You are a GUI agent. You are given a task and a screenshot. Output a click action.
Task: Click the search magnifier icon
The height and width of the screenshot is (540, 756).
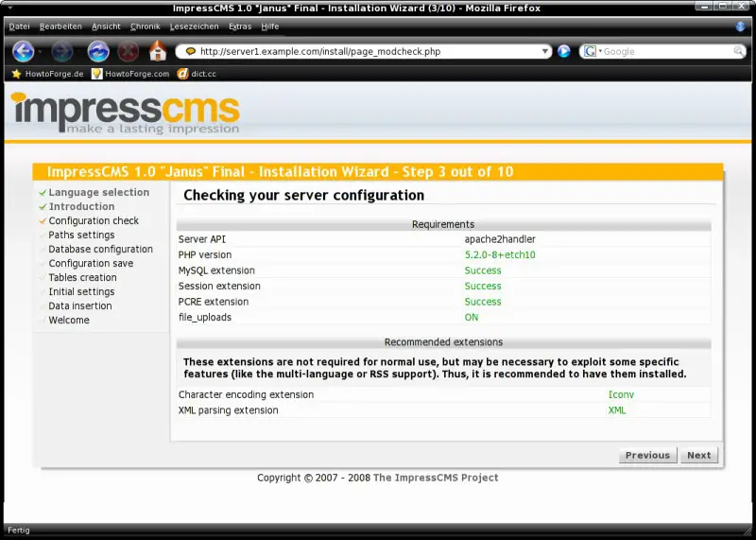pyautogui.click(x=738, y=51)
